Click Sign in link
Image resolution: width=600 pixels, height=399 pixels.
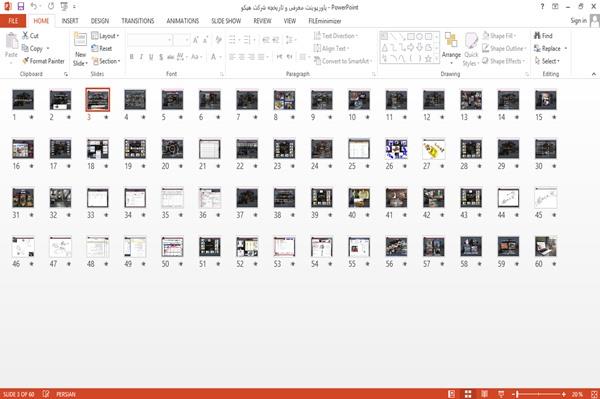tap(578, 21)
